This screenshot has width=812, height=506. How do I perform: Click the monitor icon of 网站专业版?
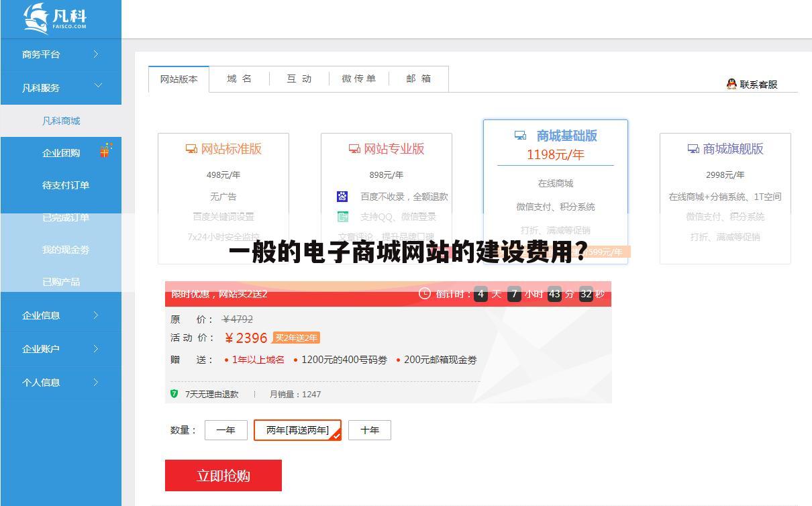click(x=354, y=149)
